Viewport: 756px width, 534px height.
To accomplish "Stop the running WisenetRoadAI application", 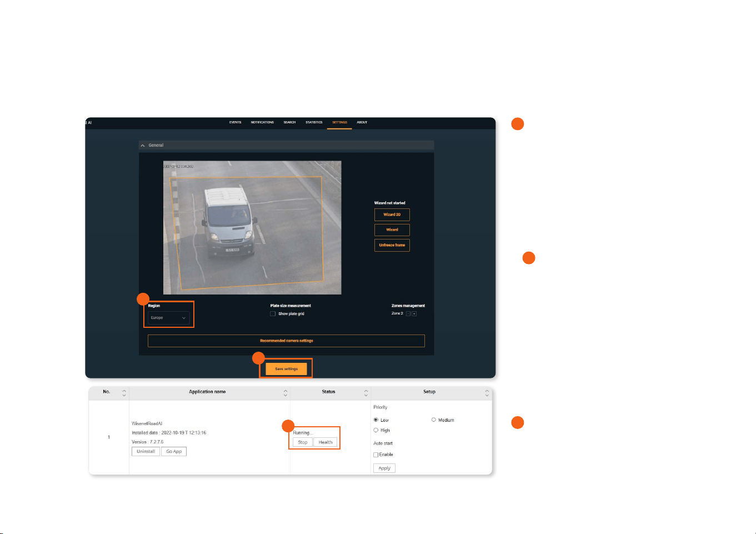I will point(303,442).
